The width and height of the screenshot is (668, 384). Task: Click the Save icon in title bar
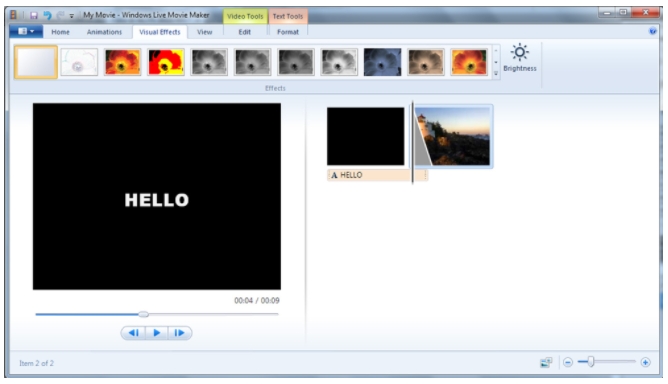(x=34, y=16)
